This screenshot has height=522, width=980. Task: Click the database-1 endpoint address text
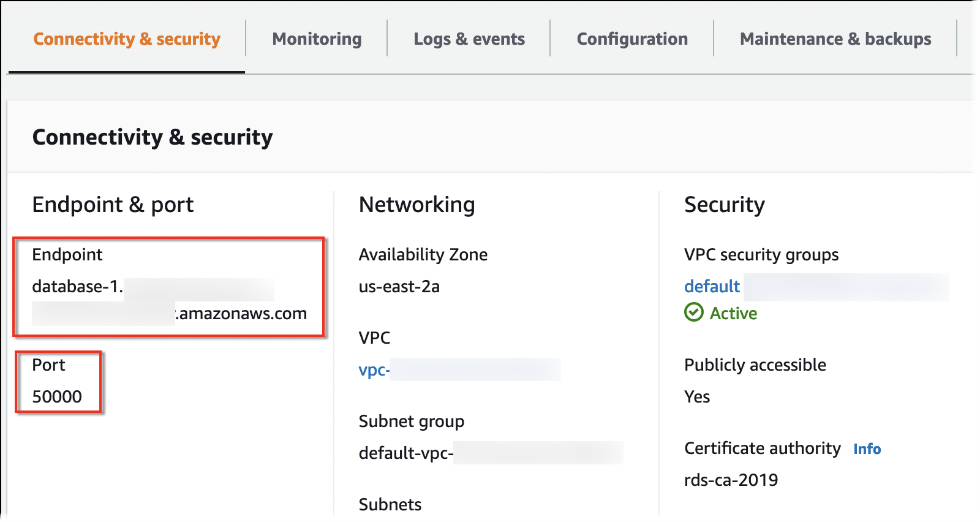click(78, 287)
